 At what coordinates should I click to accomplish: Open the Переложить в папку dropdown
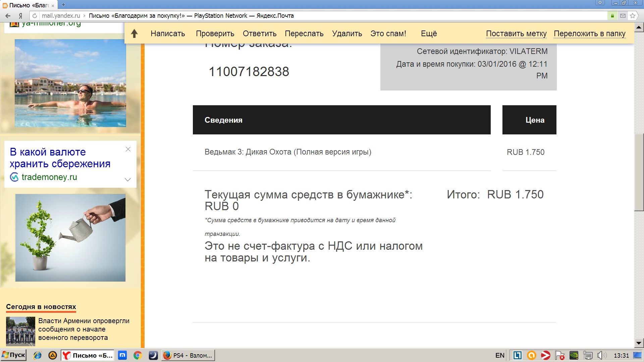(x=589, y=34)
